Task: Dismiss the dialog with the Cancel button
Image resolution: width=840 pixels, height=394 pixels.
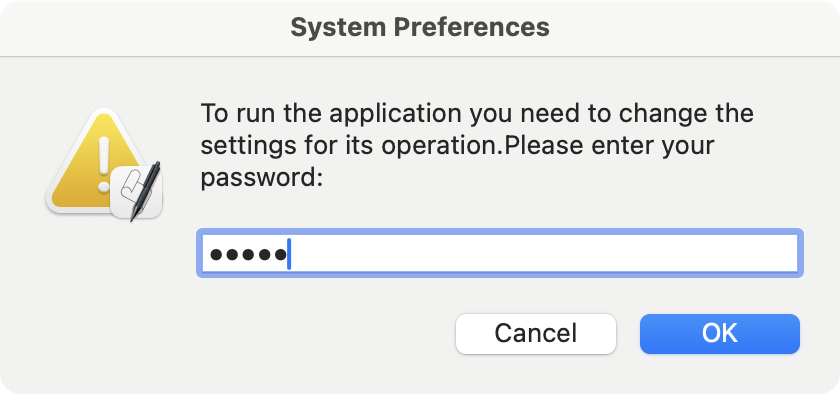Action: pos(536,333)
